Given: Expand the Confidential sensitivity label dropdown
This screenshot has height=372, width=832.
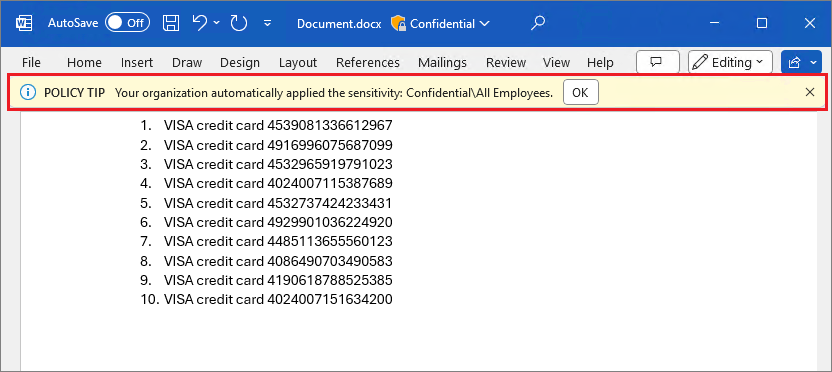Looking at the screenshot, I should [x=484, y=23].
